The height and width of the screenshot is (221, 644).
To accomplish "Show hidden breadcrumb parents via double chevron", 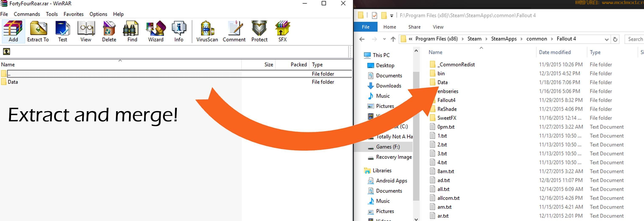I will tap(411, 39).
